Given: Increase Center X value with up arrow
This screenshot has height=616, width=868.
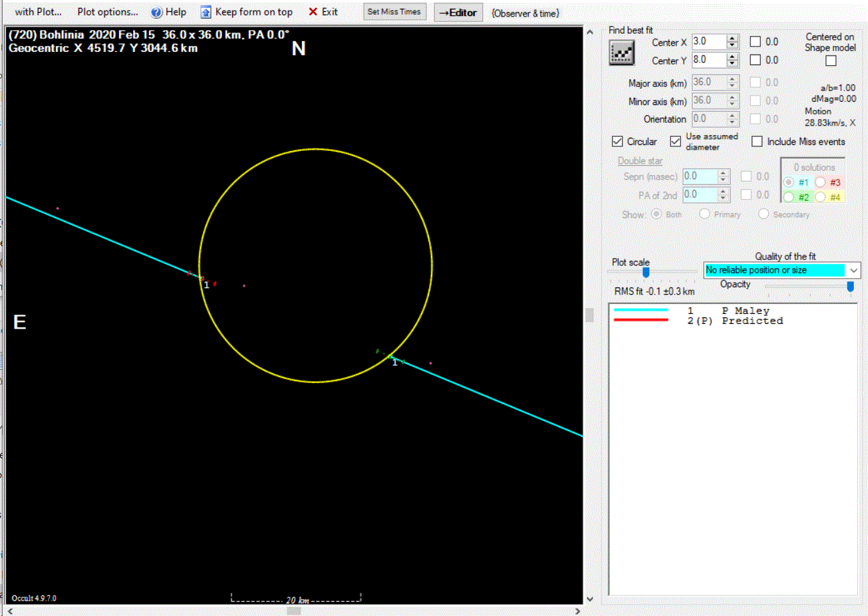Looking at the screenshot, I should (x=732, y=38).
